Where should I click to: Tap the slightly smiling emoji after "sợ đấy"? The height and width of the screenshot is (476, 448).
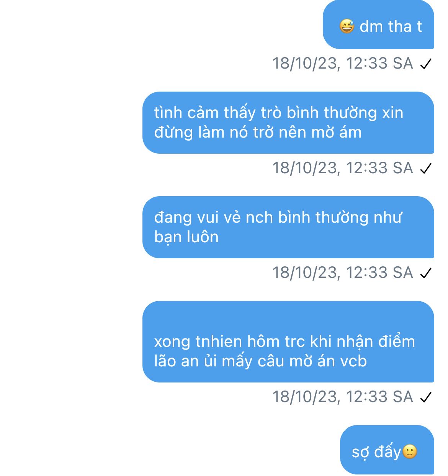[x=410, y=452]
